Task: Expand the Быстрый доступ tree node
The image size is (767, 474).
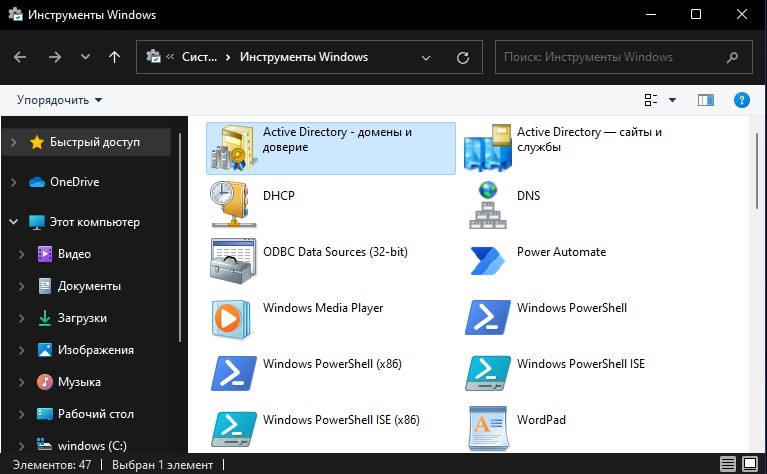Action: coord(14,142)
